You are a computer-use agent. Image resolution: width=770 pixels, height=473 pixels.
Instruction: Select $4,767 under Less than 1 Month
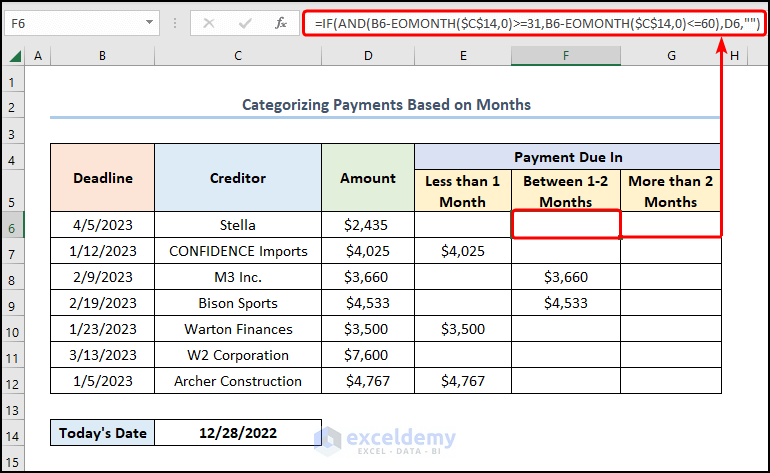463,381
